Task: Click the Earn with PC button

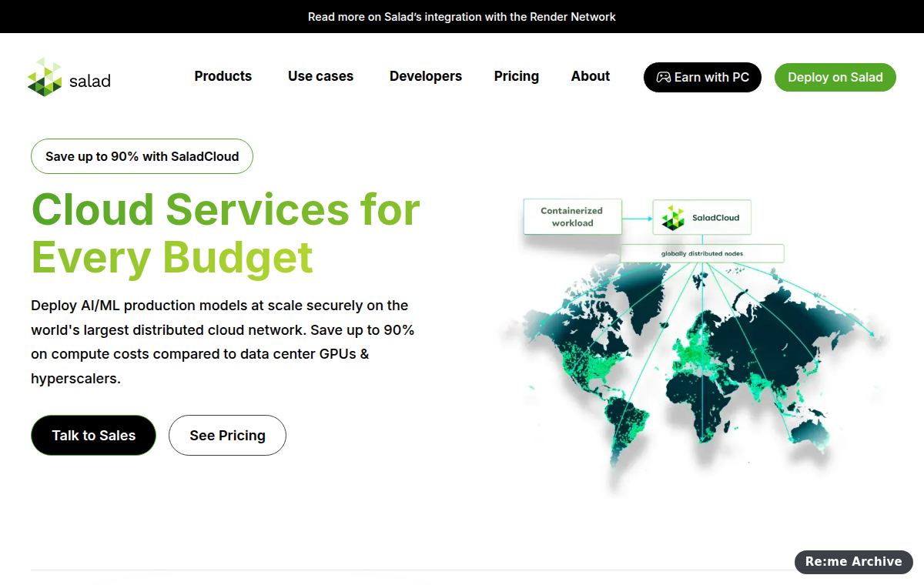Action: 702,78
